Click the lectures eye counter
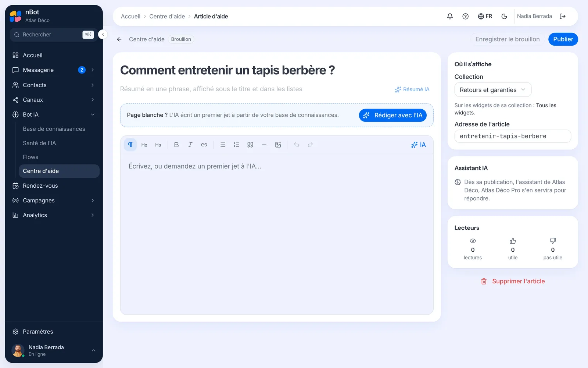The image size is (588, 368). (x=473, y=249)
